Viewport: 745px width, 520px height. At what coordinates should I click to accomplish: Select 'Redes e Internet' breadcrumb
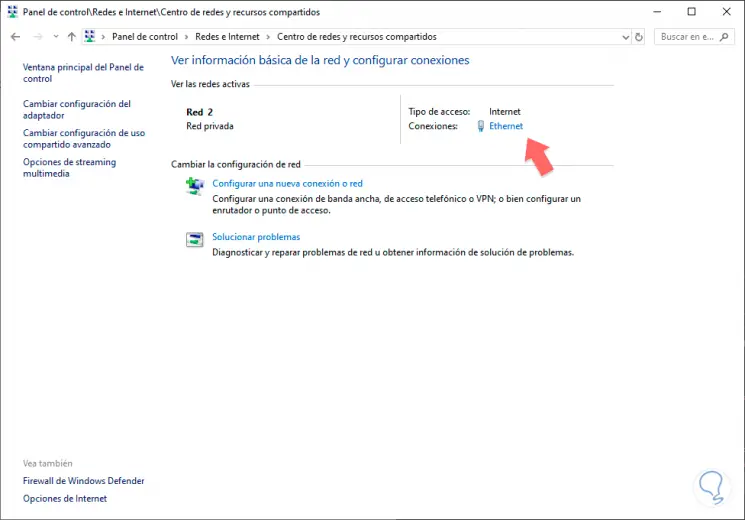227,37
